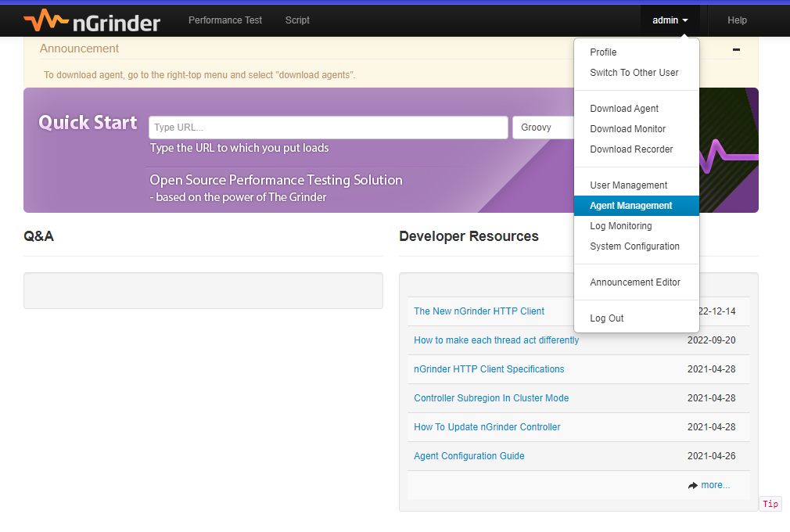Click the 2021-04-26 date cell
This screenshot has width=790, height=532.
click(x=712, y=456)
